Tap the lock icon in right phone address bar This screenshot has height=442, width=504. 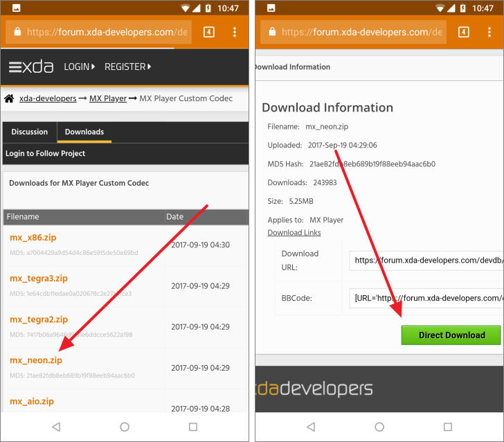tap(272, 32)
